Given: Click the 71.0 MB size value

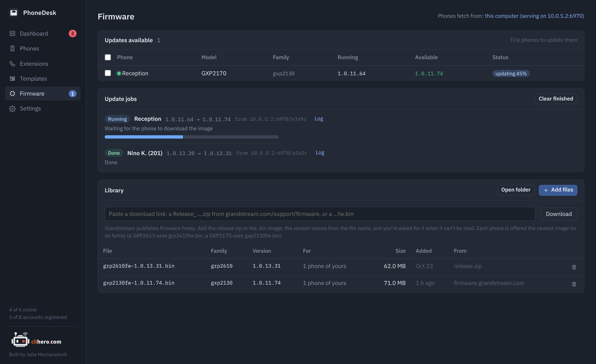Looking at the screenshot, I should tap(394, 283).
